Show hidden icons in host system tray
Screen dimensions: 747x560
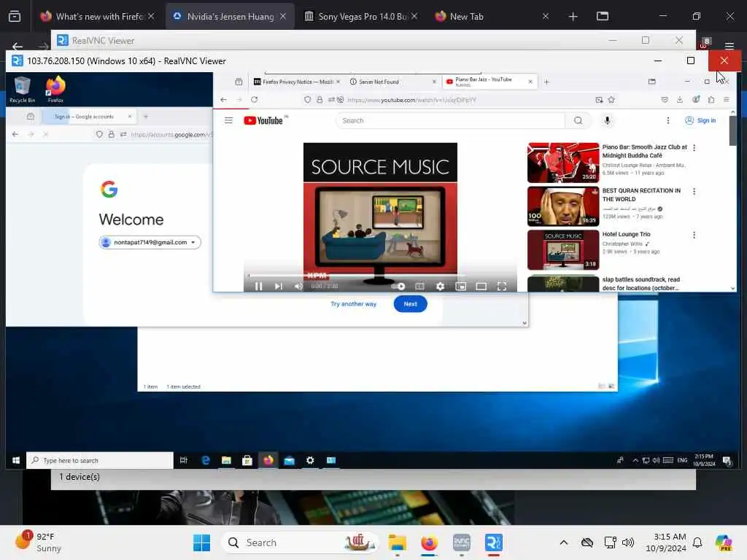click(x=564, y=542)
